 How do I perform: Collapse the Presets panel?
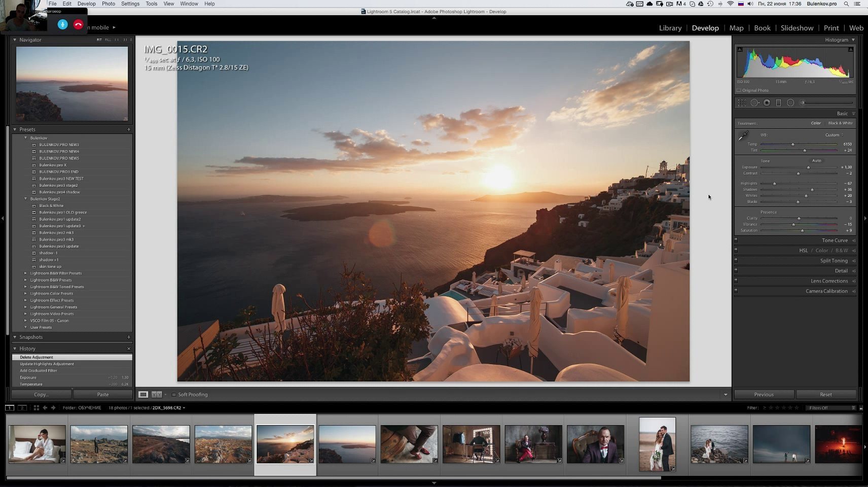[15, 129]
